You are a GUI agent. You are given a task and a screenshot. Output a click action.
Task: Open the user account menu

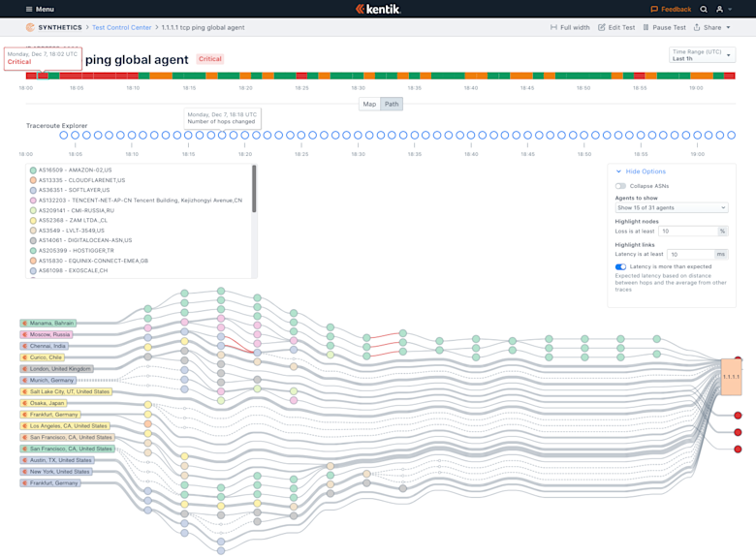[724, 9]
